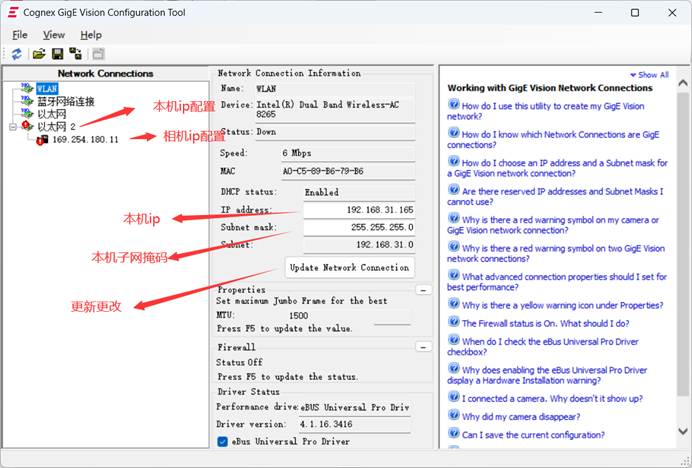The height and width of the screenshot is (468, 692).
Task: Open 'I connected a camera' help link
Action: tap(552, 399)
